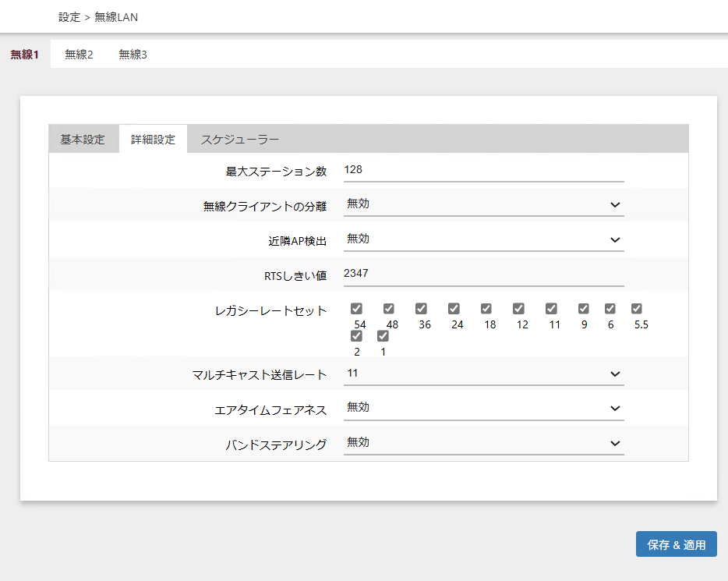Uncheck the 11 legacy rate checkbox
Screen dimensions: 728x581
(x=551, y=309)
